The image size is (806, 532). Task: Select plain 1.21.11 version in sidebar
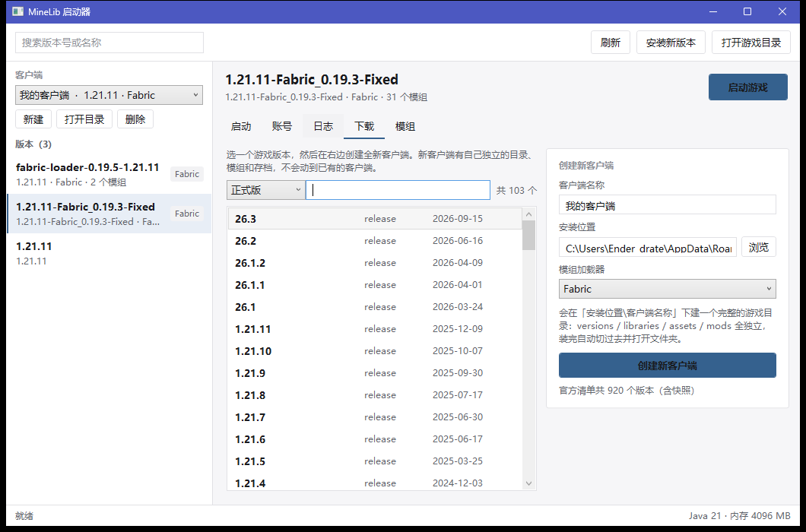pyautogui.click(x=109, y=253)
